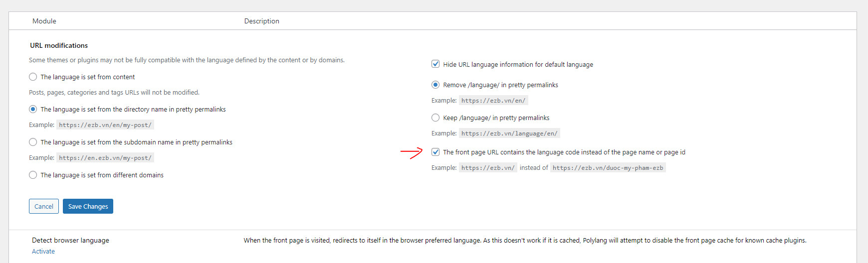Click the Description column header
Image resolution: width=868 pixels, height=263 pixels.
261,21
